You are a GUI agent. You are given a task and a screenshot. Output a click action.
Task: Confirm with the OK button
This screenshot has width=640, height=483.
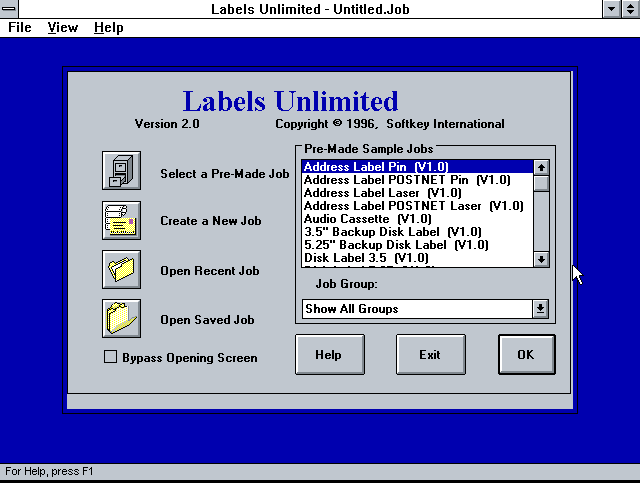[527, 354]
